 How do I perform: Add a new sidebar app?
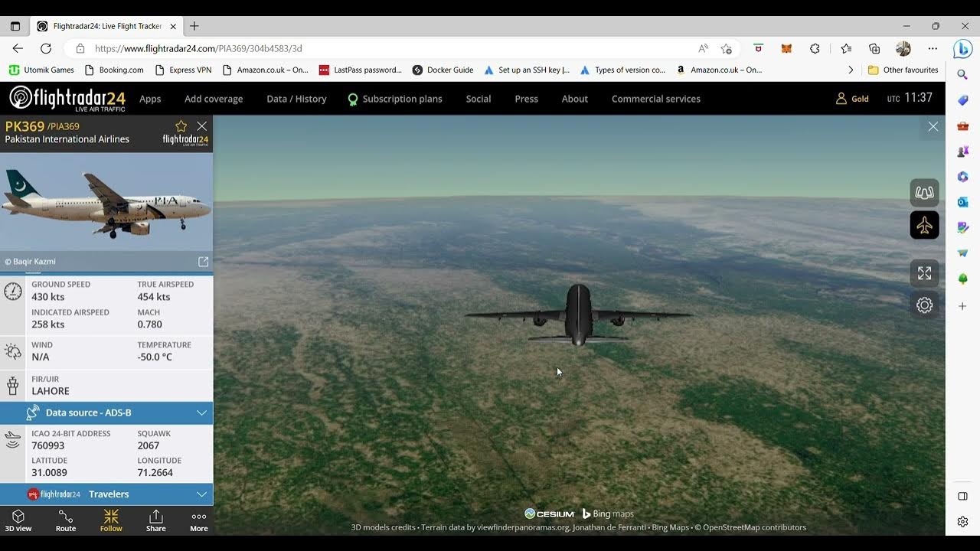[x=962, y=306]
